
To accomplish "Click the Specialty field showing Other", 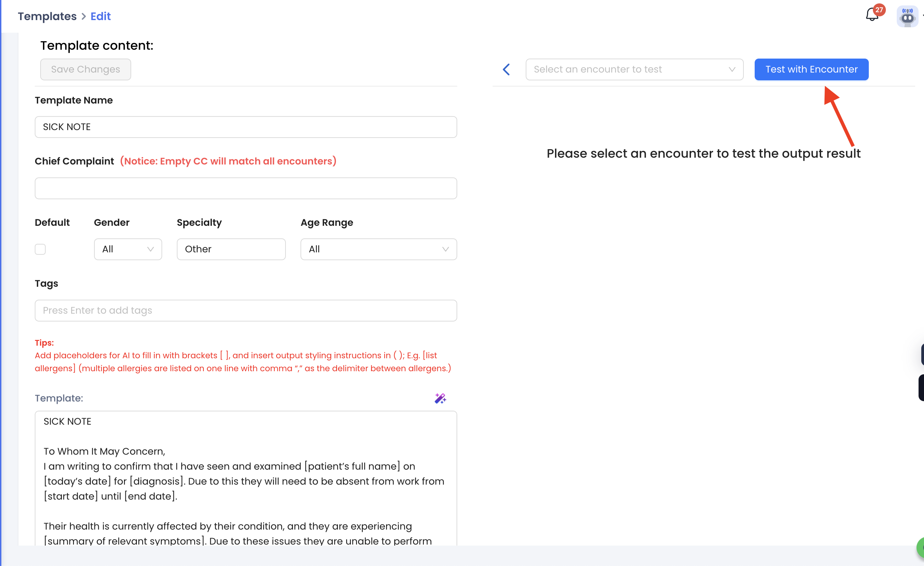I will tap(231, 249).
